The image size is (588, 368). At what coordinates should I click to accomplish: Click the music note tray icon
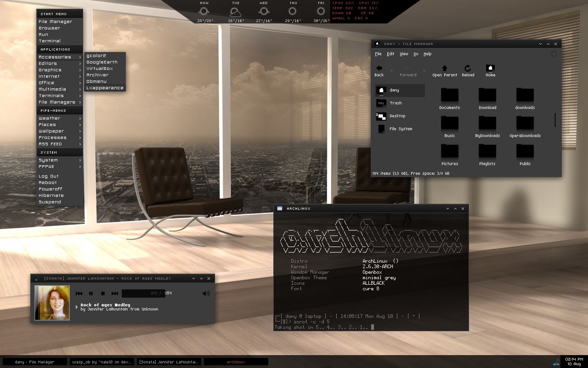click(x=556, y=362)
